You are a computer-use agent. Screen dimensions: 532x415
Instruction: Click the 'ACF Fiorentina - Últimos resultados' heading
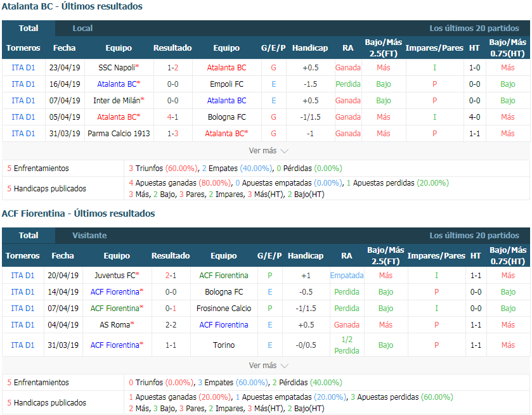[79, 214]
